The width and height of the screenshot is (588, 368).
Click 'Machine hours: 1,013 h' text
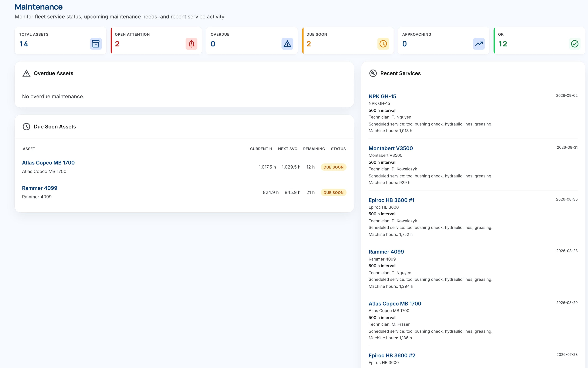390,131
